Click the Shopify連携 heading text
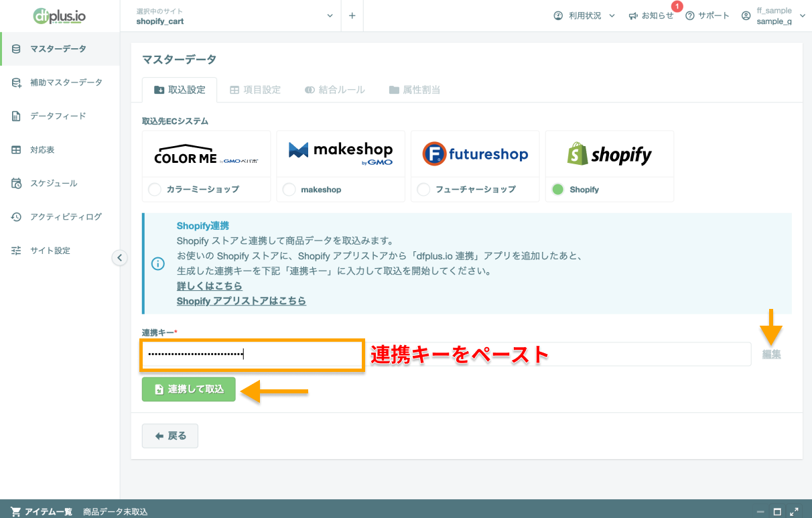The image size is (812, 518). point(203,226)
